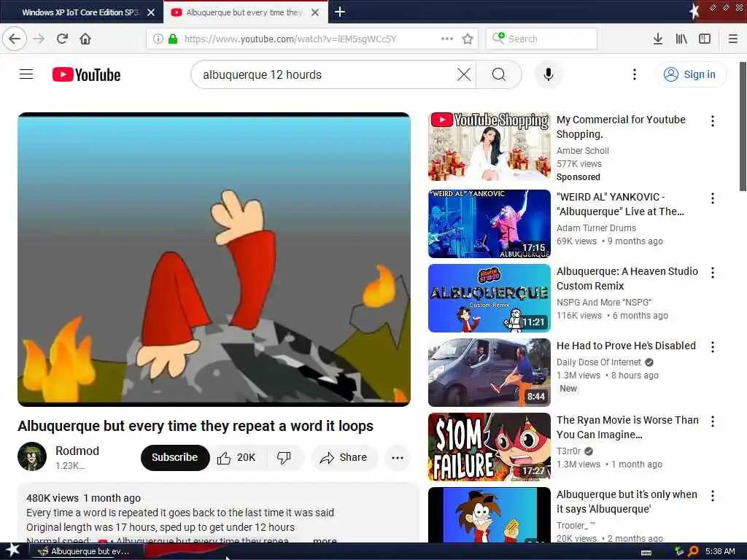This screenshot has height=560, width=747.
Task: Like the video with 20K thumbs up
Action: point(238,457)
